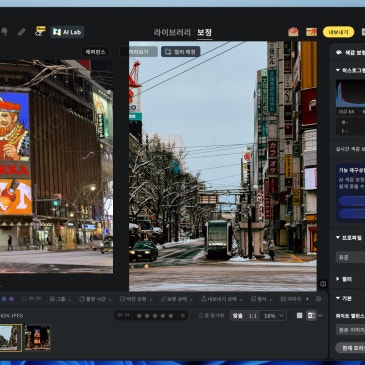Click the 화이트 밸런스 label
The height and width of the screenshot is (365, 365).
coord(350,316)
